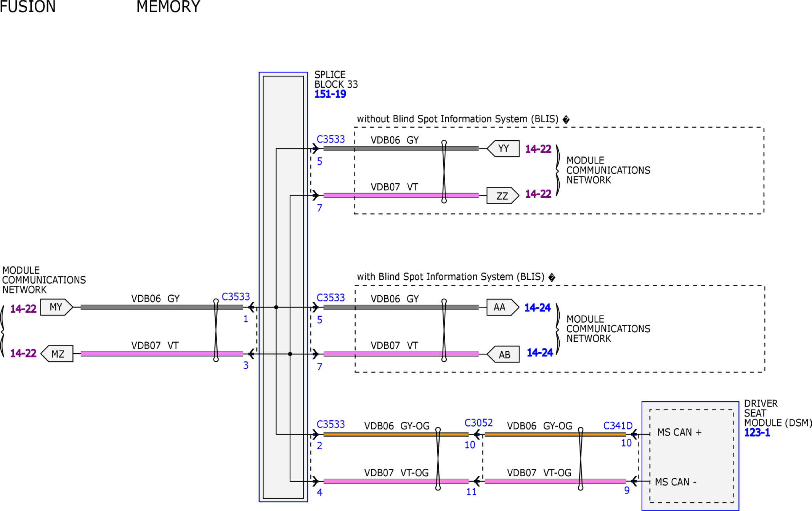Click pin number 9 at the DSM connector
812x511 pixels.
pos(627,491)
